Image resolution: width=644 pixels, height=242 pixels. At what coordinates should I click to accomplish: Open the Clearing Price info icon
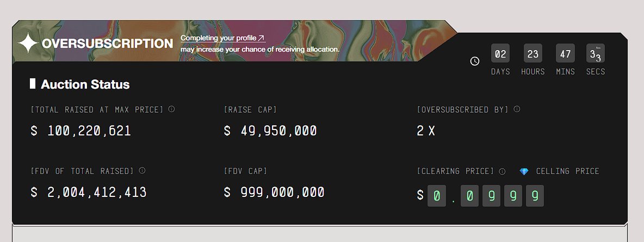502,171
